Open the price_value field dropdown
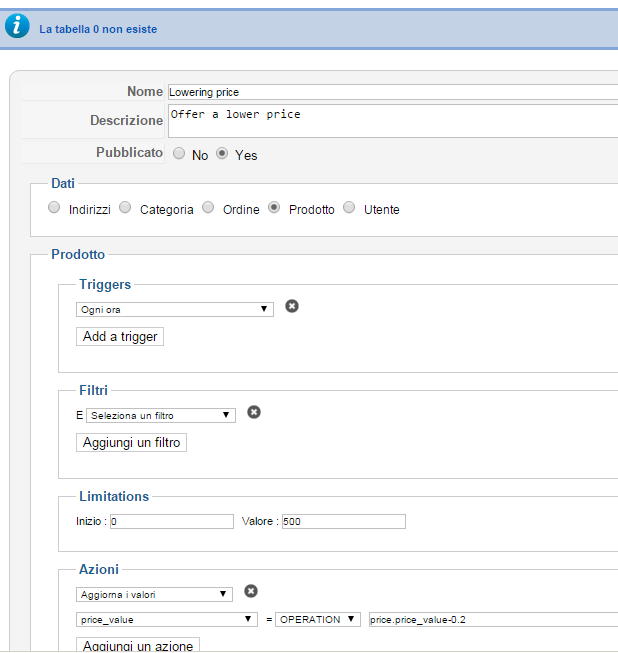618x653 pixels. pos(167,619)
